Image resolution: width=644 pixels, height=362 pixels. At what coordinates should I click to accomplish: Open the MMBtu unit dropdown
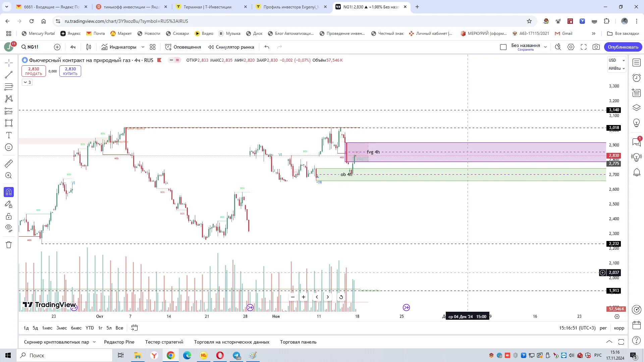click(x=617, y=68)
